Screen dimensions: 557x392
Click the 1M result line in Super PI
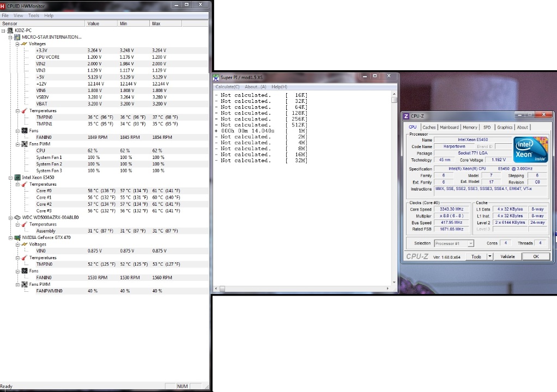coord(261,131)
